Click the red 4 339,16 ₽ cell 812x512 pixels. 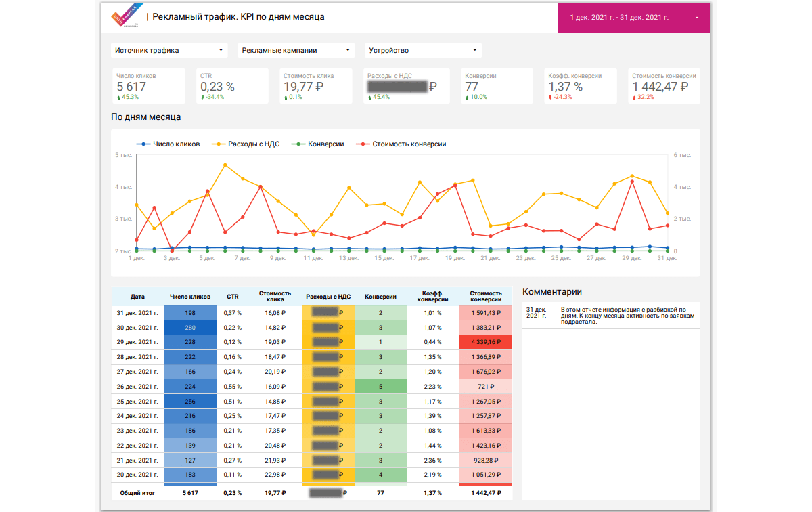click(486, 342)
